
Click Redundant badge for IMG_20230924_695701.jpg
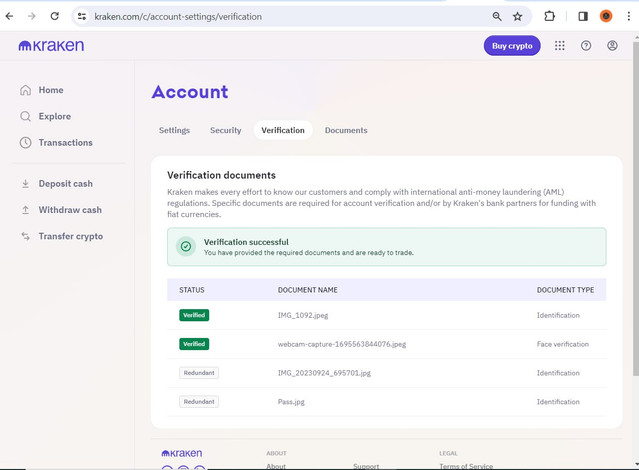tap(199, 373)
